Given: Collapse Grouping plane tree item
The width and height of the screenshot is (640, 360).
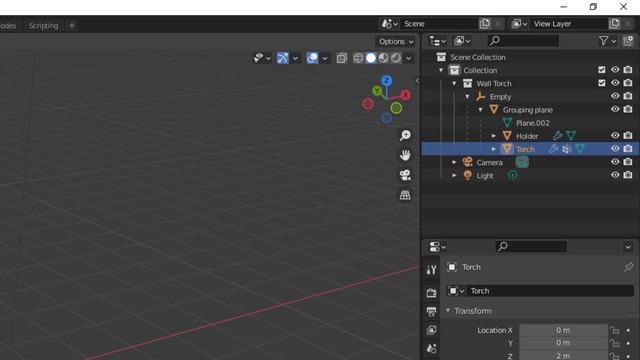Looking at the screenshot, I should pos(480,110).
